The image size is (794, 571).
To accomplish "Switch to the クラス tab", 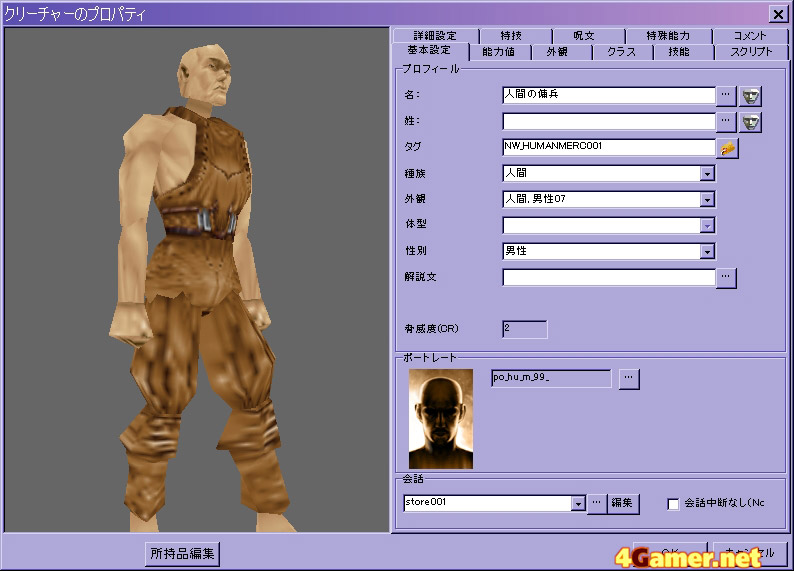I will click(x=623, y=52).
